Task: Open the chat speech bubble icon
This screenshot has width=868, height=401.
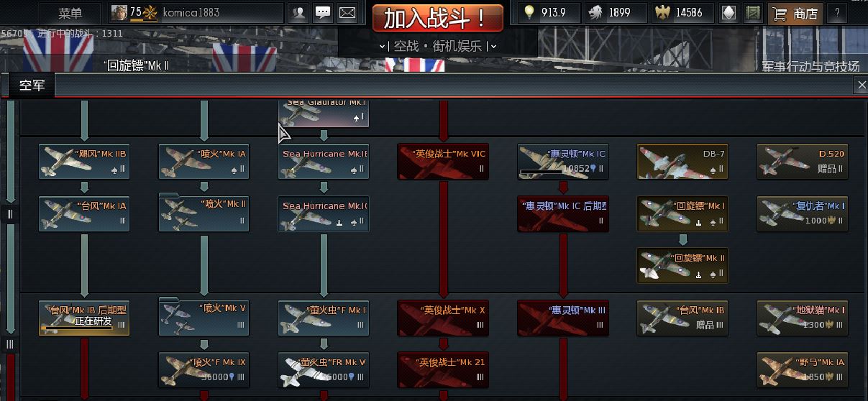Action: point(323,13)
